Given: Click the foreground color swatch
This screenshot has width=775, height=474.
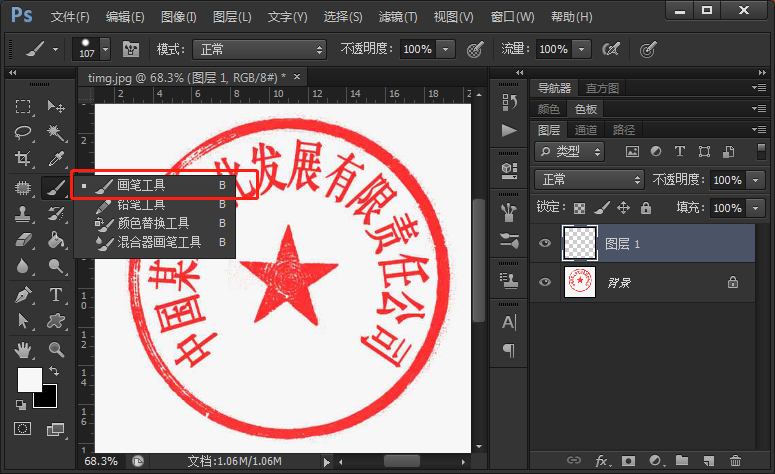Looking at the screenshot, I should [x=29, y=379].
